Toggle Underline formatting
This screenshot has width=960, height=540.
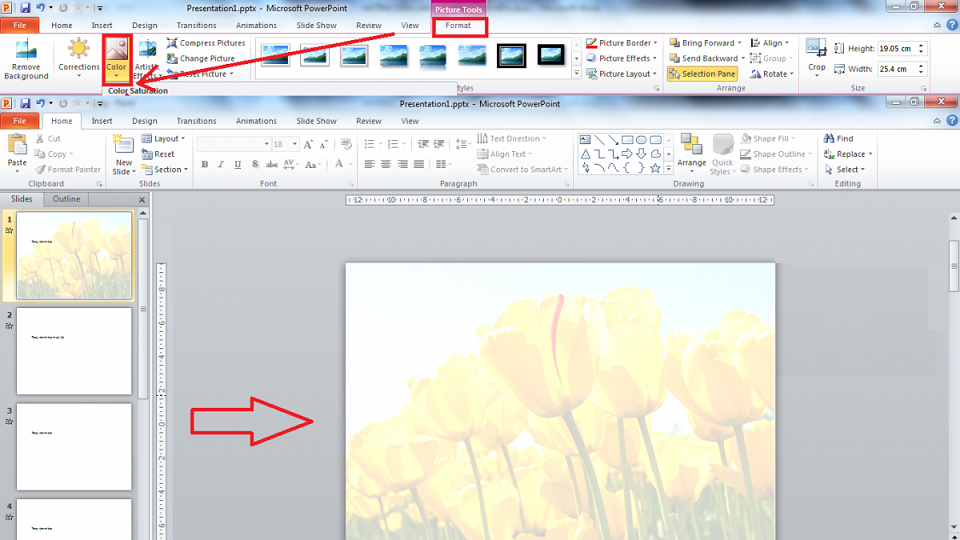pos(238,164)
